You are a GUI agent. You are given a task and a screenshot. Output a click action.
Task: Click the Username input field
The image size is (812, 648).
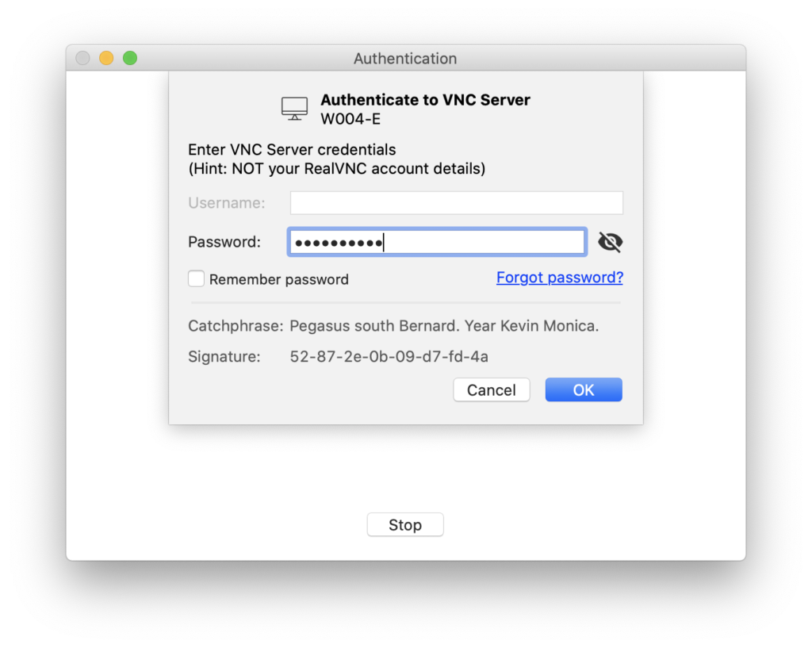(x=456, y=203)
